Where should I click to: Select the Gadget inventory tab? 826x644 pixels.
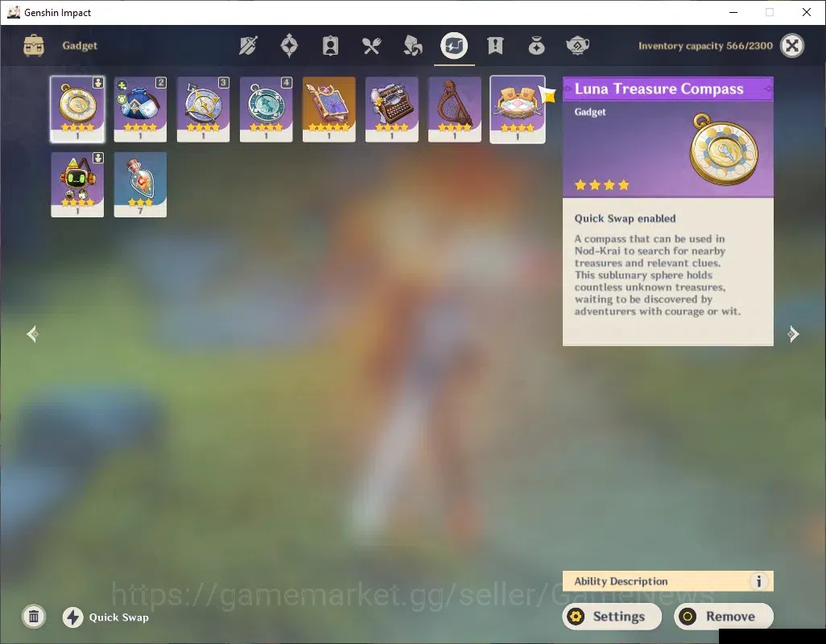pos(454,46)
